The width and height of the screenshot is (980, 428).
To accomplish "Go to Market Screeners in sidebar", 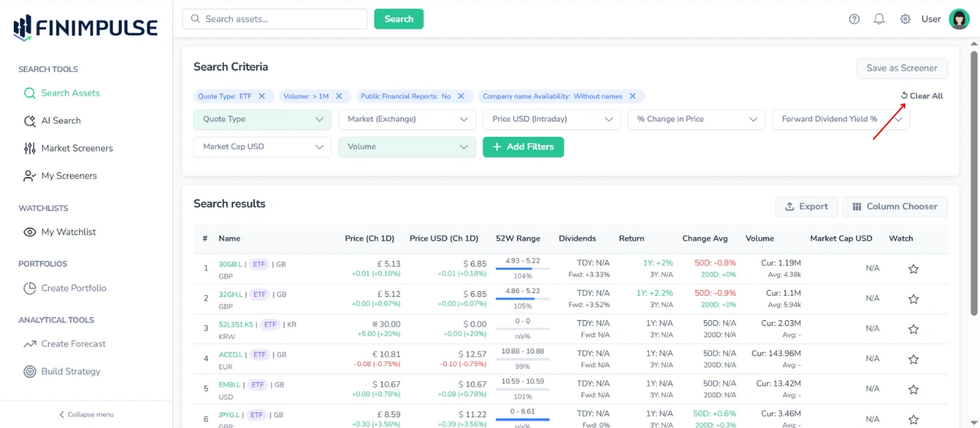I will pyautogui.click(x=77, y=148).
